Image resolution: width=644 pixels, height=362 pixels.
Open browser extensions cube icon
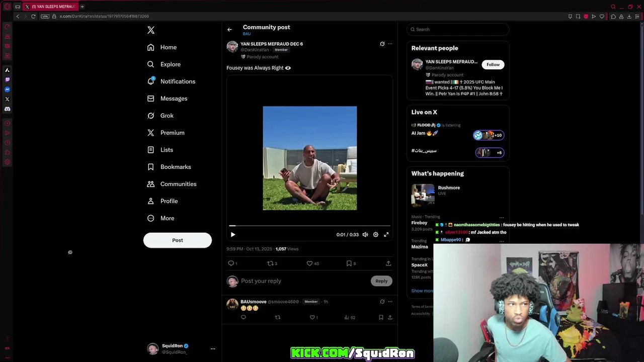613,16
